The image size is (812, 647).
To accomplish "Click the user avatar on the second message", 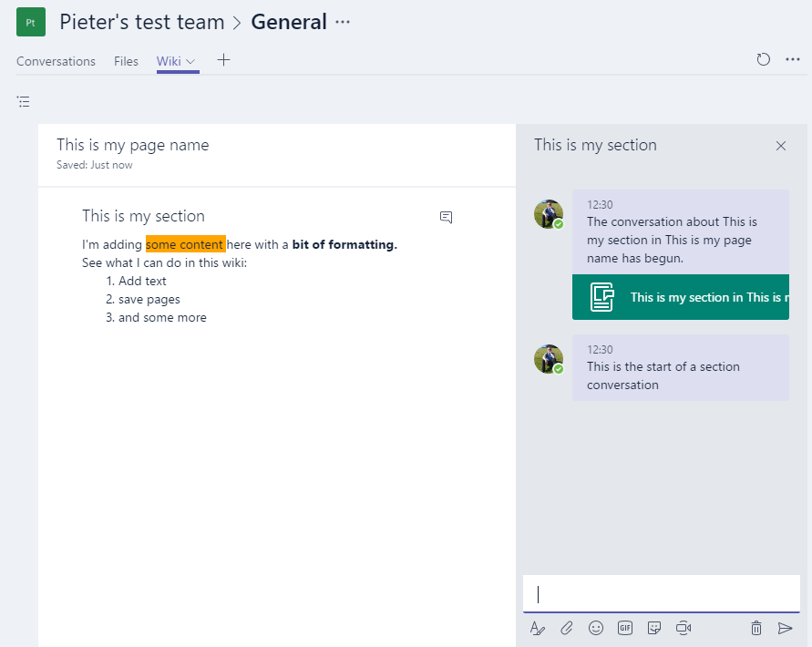I will (x=549, y=359).
